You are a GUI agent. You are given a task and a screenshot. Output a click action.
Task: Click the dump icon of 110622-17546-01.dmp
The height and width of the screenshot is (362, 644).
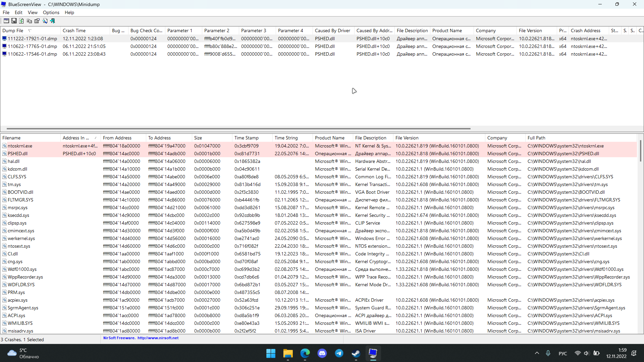[4, 54]
